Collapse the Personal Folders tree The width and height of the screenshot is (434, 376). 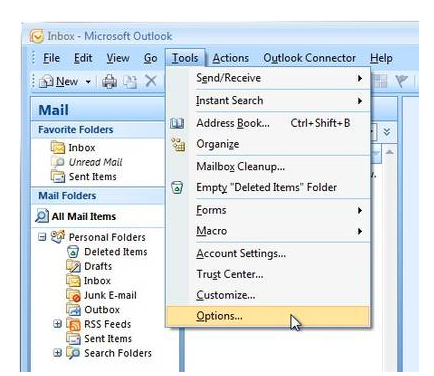pos(42,237)
